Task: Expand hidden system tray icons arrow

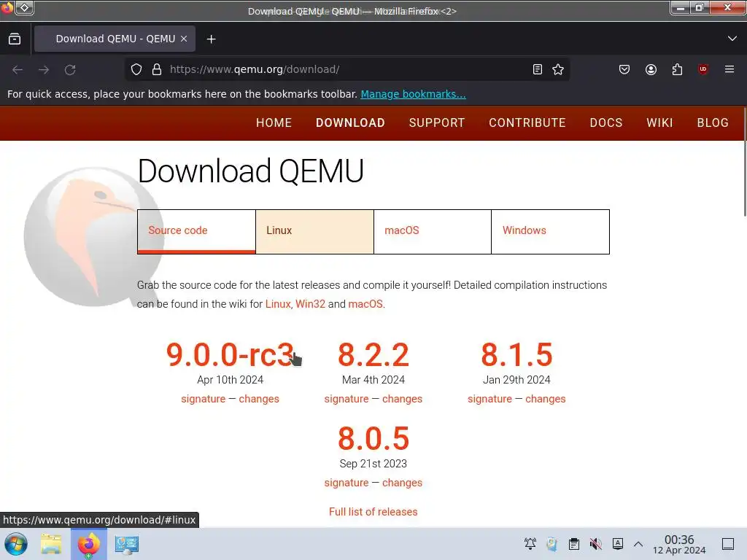Action: 638,544
